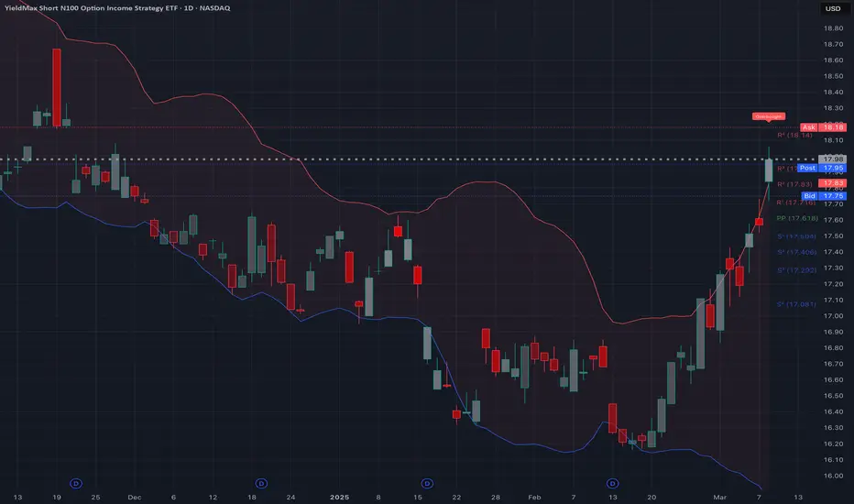Image resolution: width=854 pixels, height=504 pixels.
Task: Click the Bid 17.75 price label
Action: tap(824, 195)
